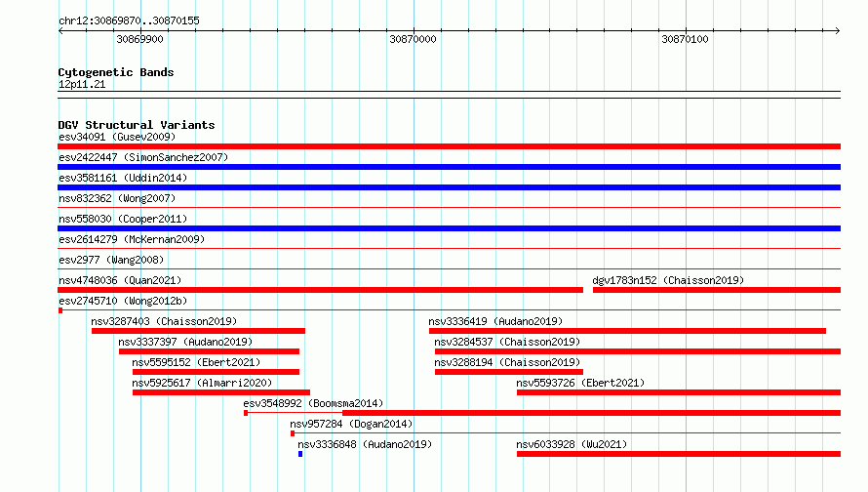The height and width of the screenshot is (492, 868).
Task: Select esv2745710 (Wong2012b) label
Action: click(x=123, y=301)
